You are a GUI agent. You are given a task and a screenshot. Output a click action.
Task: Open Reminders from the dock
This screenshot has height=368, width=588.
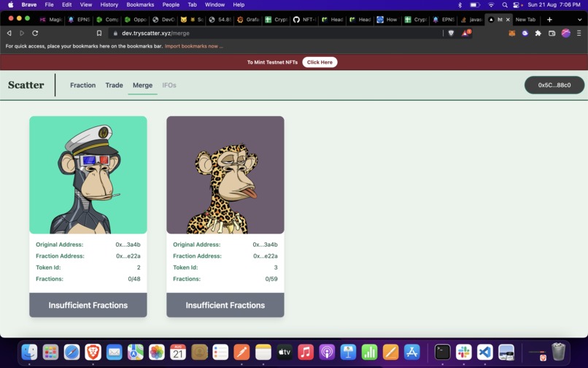click(220, 352)
